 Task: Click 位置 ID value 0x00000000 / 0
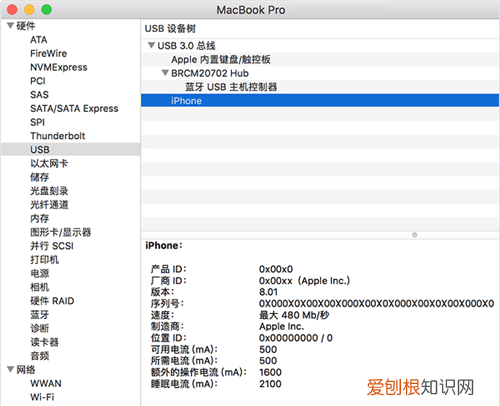click(296, 338)
